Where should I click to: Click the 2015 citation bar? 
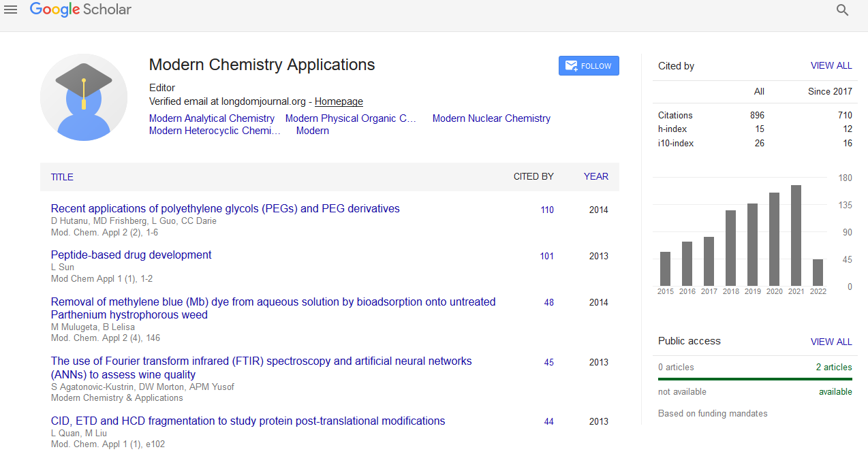[665, 269]
